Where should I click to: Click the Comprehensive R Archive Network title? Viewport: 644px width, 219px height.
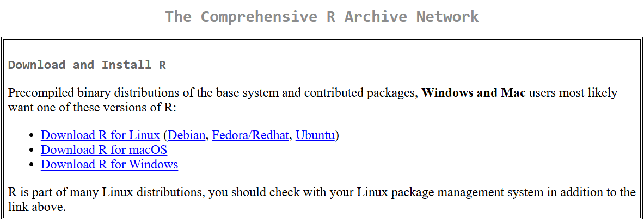pos(322,17)
